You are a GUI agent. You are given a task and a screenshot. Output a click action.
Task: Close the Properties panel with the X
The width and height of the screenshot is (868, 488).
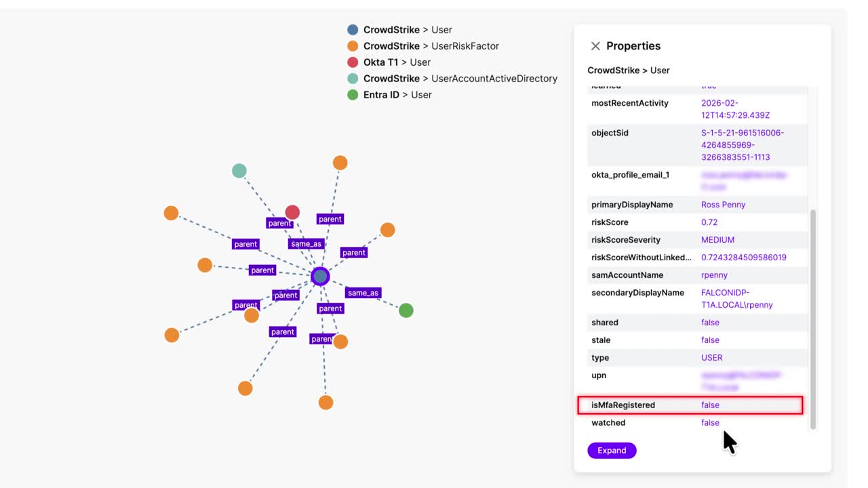pos(595,46)
